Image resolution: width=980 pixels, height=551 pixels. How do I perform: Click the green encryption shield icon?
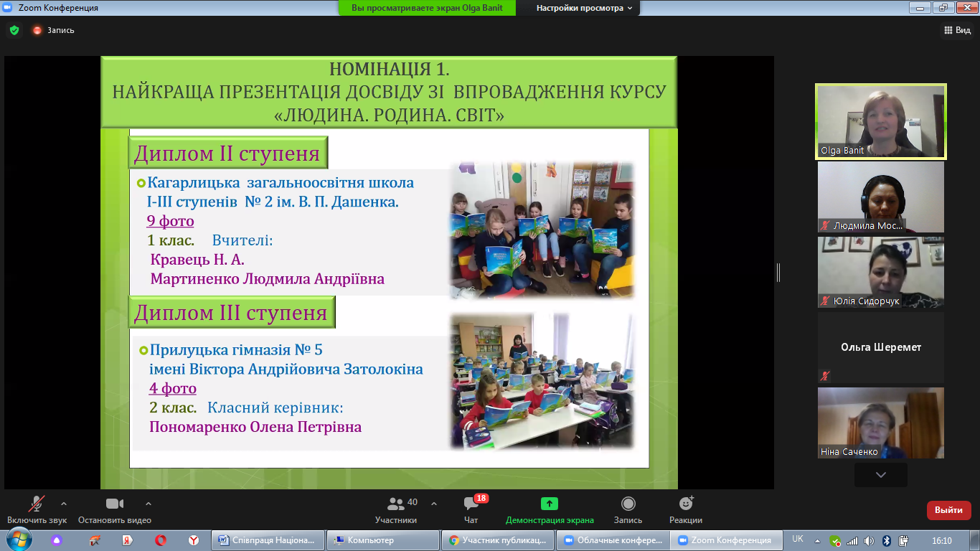pos(14,30)
